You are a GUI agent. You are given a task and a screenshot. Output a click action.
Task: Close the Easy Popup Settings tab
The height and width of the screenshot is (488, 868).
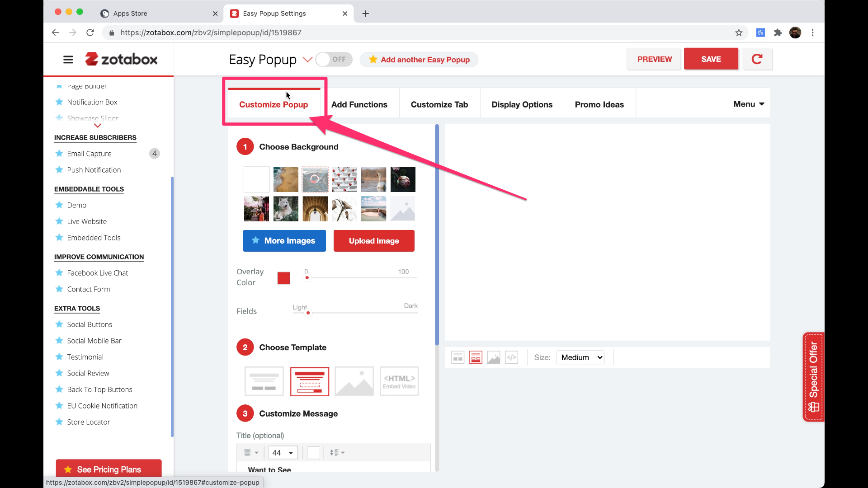click(345, 14)
